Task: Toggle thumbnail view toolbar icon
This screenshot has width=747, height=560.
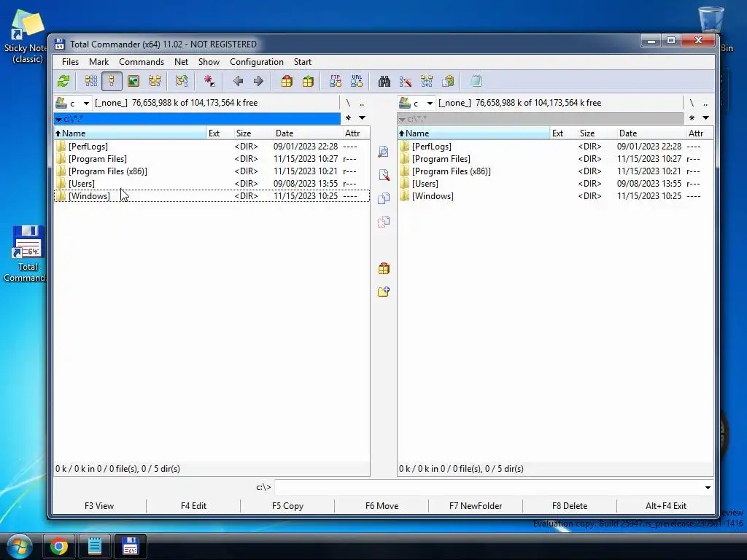Action: (x=133, y=81)
